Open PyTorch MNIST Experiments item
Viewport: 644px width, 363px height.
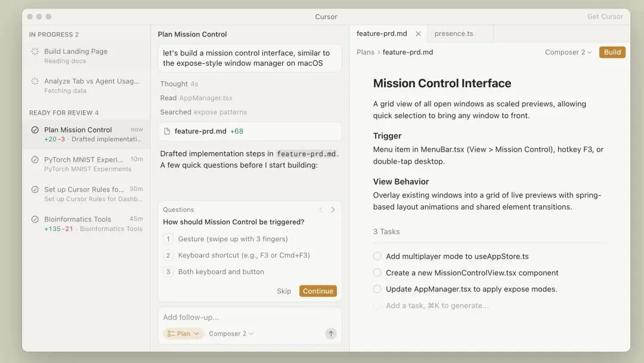[x=86, y=164]
